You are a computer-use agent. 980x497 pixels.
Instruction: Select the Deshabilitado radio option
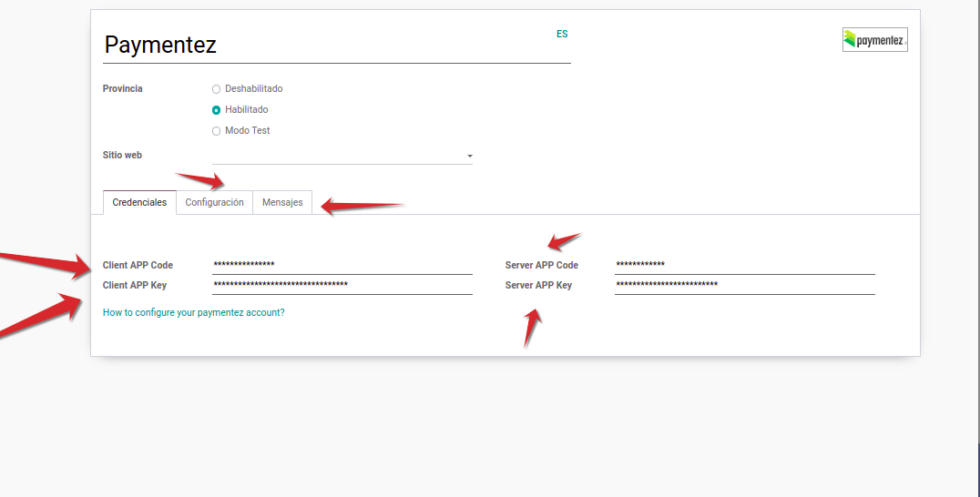217,89
